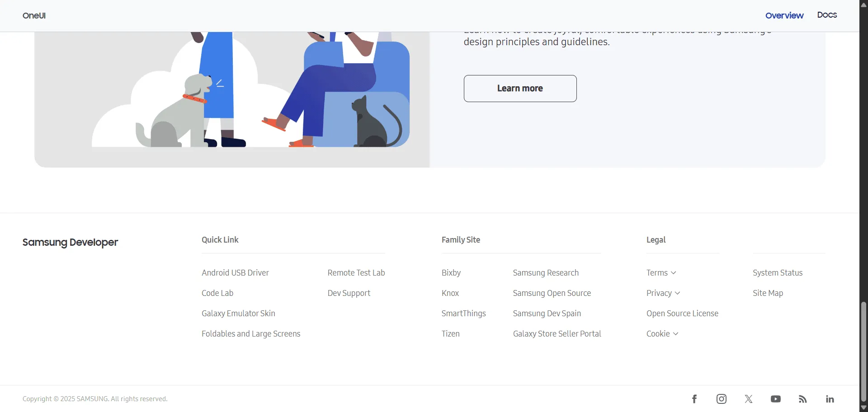Visit the Tizen family site
This screenshot has height=412, width=868.
pos(451,334)
